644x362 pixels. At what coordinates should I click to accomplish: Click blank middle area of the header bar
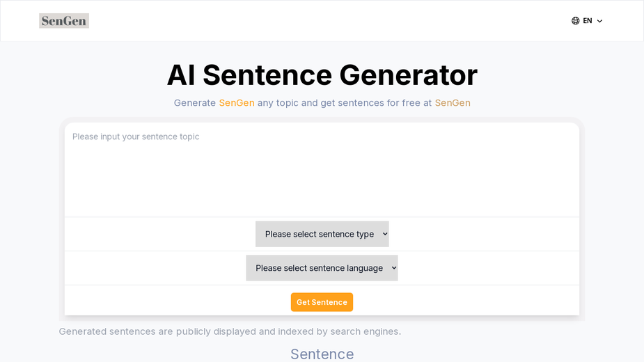(x=329, y=21)
